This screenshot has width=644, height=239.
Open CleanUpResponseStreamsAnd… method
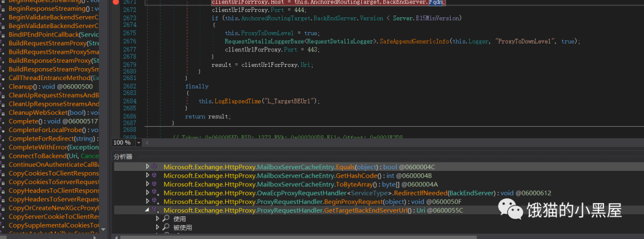pyautogui.click(x=54, y=104)
